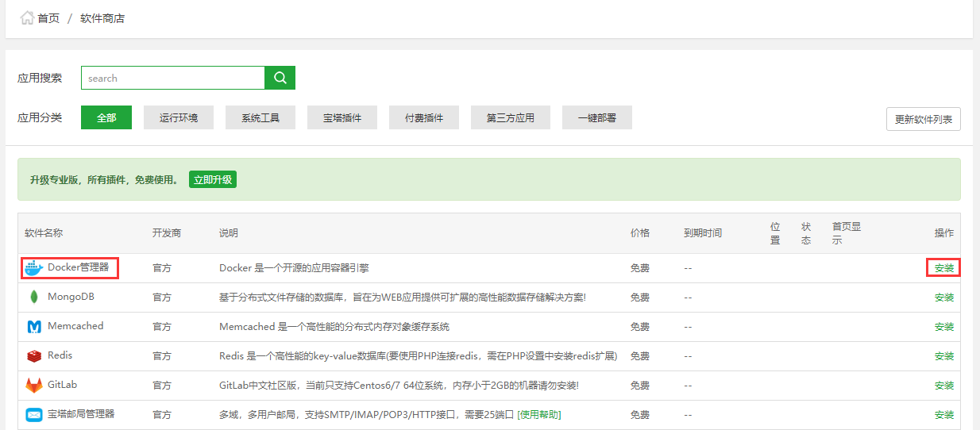Click the MongoDB leaf icon
The width and height of the screenshot is (980, 430).
click(34, 298)
